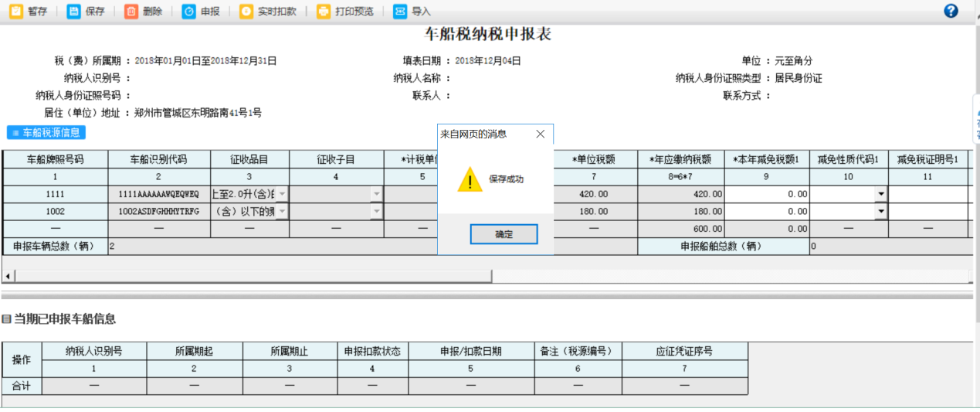Click the 申报/扣款日期 column header
This screenshot has height=412, width=980.
point(471,351)
